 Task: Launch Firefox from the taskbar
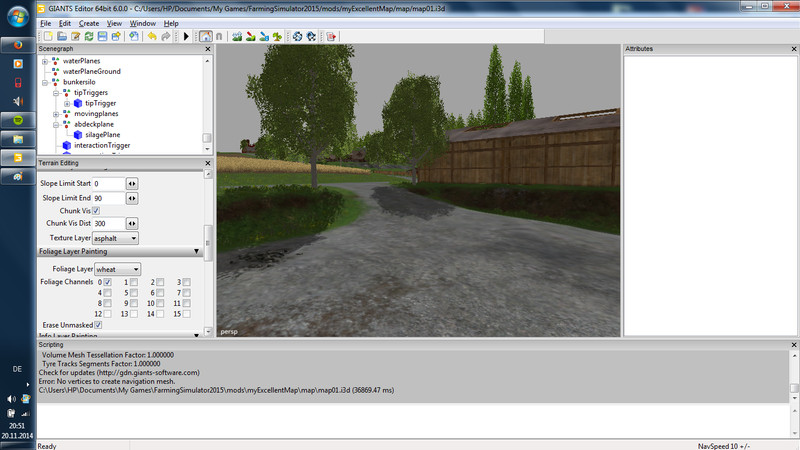(18, 45)
